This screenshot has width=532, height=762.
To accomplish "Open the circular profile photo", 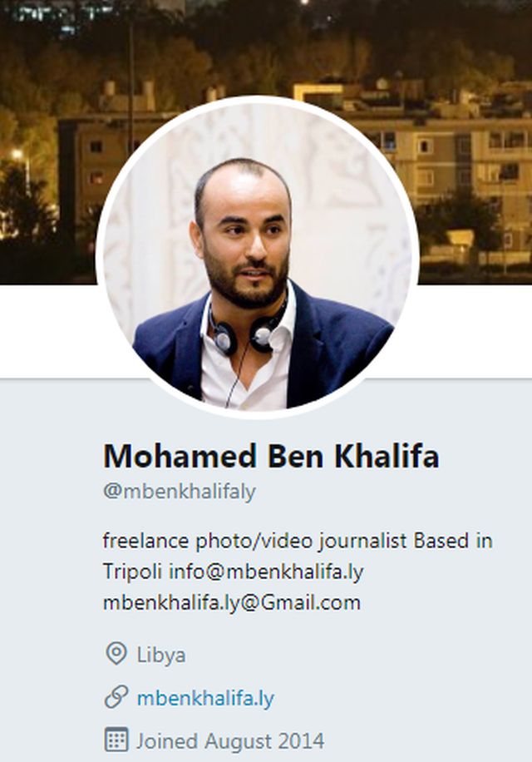I will pos(257,258).
